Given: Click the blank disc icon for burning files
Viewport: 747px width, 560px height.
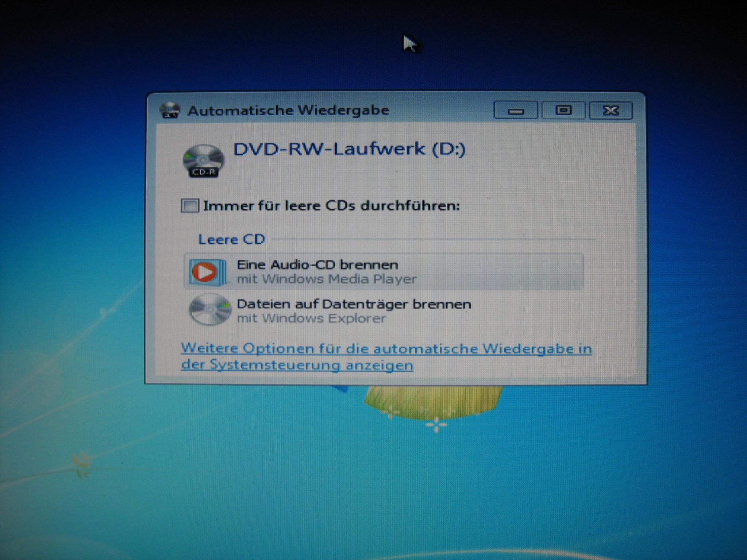Looking at the screenshot, I should pyautogui.click(x=210, y=310).
